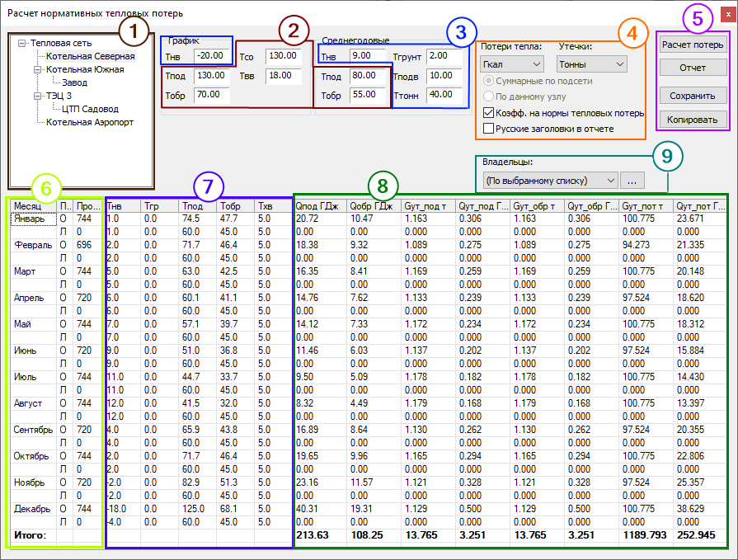Collapse the ТЭЦ 3 tree branch

pyautogui.click(x=37, y=96)
